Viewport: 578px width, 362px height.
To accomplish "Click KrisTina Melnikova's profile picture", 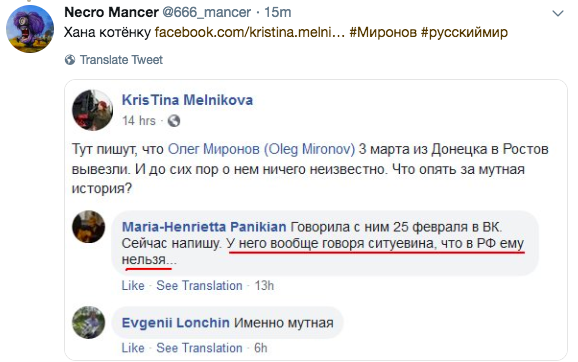I will pos(93,110).
